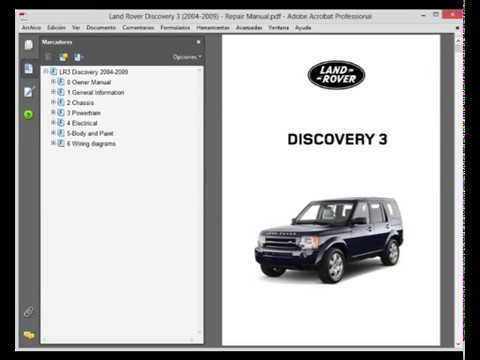Click the Acrobat app icon in title bar

tap(23, 16)
